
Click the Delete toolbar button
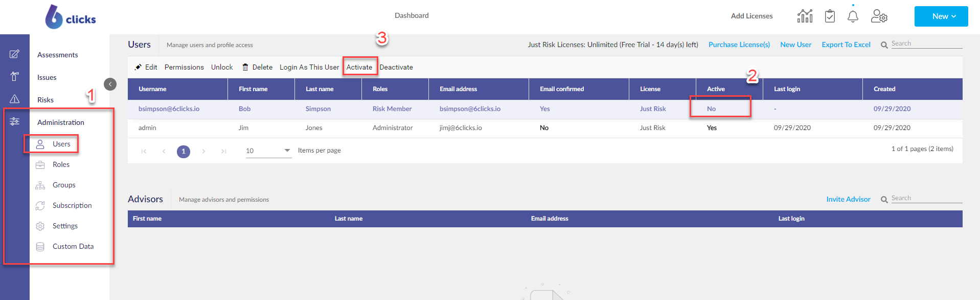pyautogui.click(x=257, y=67)
